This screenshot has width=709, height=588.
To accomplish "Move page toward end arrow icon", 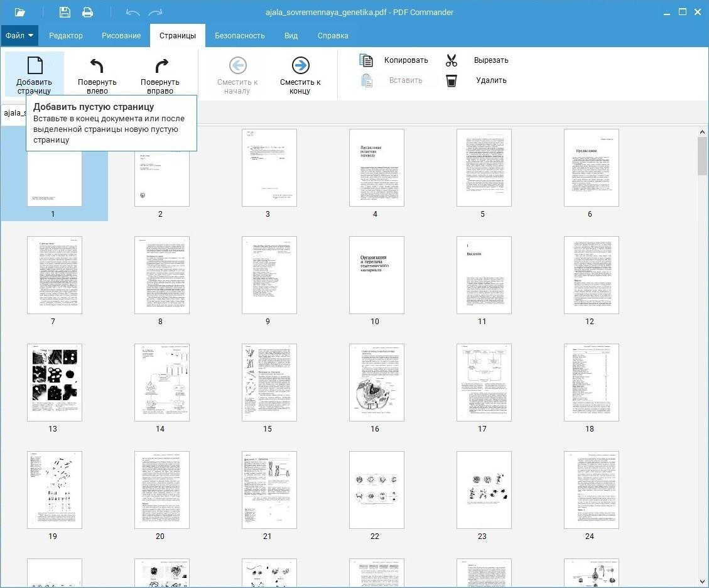I will pyautogui.click(x=300, y=65).
